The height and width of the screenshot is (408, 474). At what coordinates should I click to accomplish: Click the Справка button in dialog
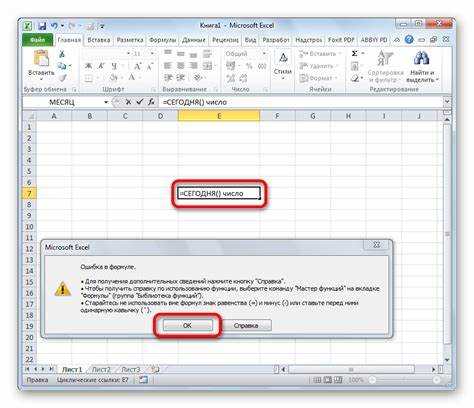point(246,325)
